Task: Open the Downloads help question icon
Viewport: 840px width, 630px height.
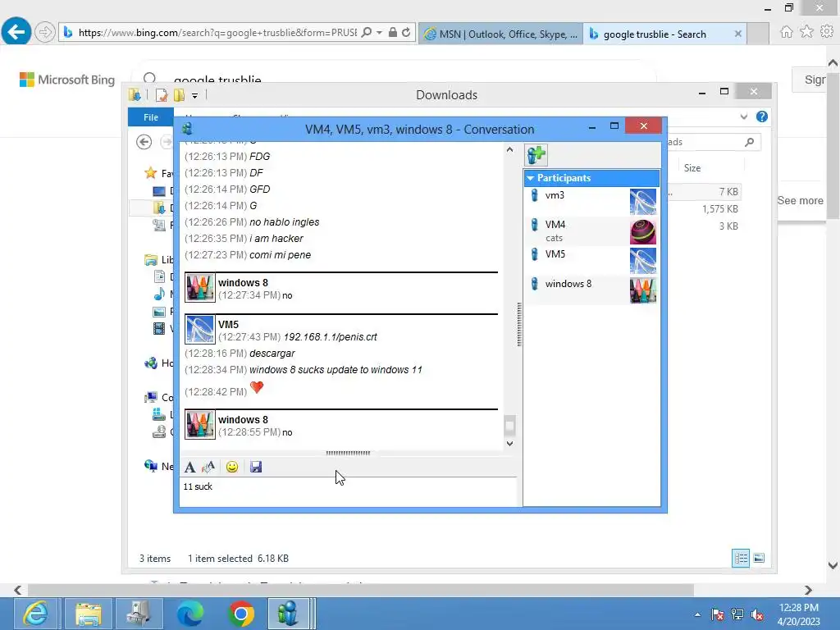Action: coord(762,116)
